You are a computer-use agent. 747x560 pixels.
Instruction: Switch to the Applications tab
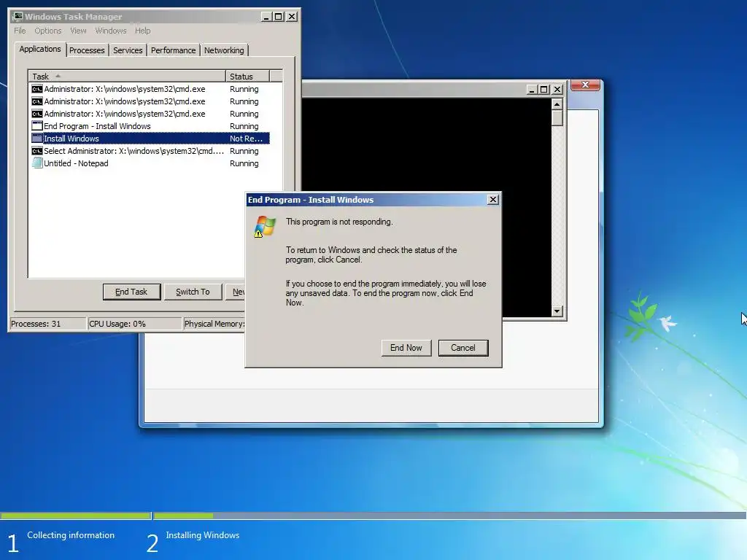tap(40, 49)
